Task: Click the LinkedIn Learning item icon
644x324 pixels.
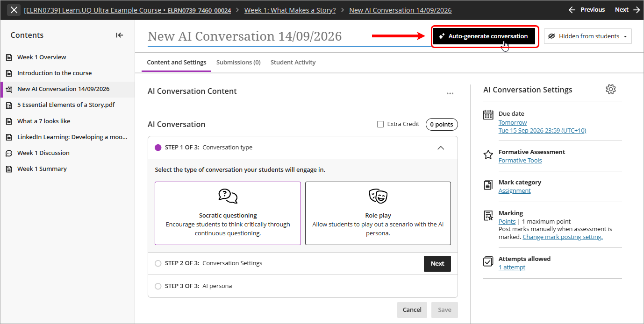Action: (8, 137)
